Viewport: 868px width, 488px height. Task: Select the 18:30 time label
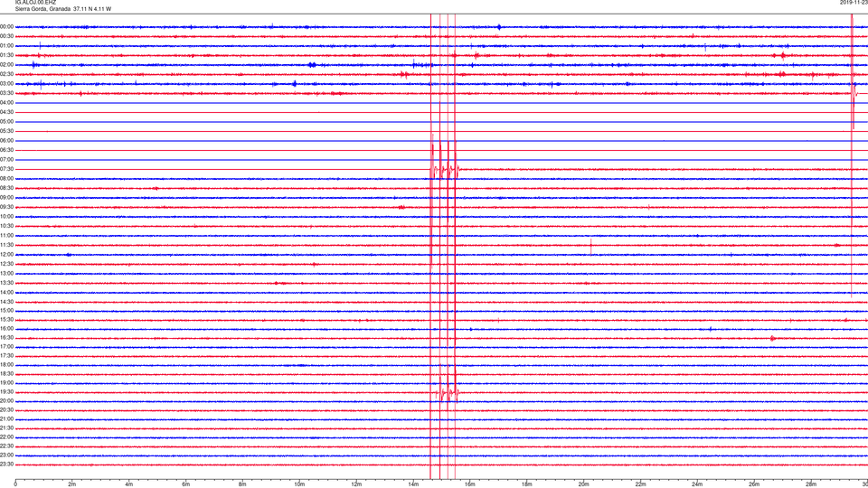[x=7, y=374]
